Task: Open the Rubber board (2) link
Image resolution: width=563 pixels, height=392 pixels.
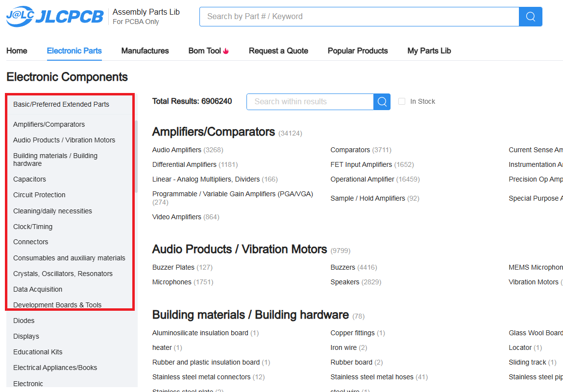Action: (357, 363)
